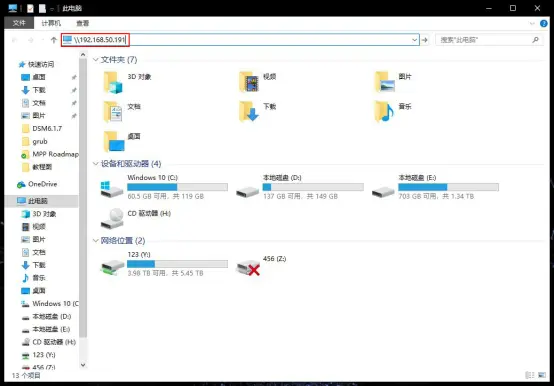The width and height of the screenshot is (554, 386).
Task: Open 快速访问 in navigation pane
Action: pos(36,64)
